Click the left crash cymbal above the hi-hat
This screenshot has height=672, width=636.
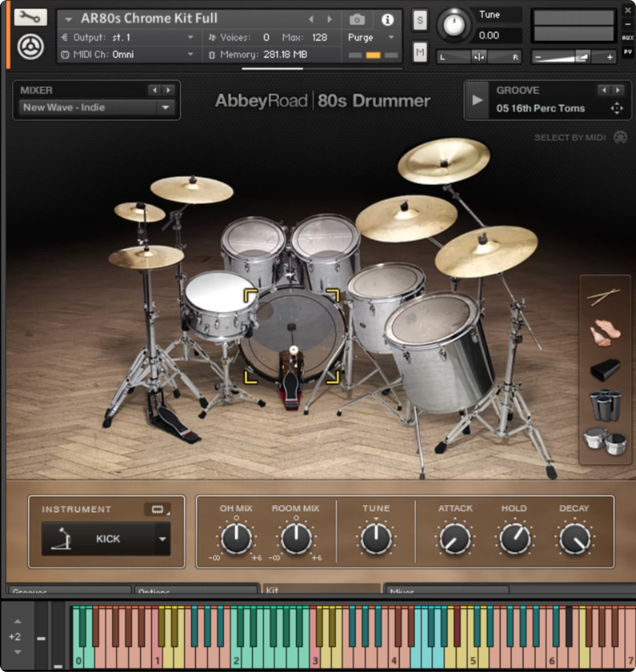pos(191,190)
